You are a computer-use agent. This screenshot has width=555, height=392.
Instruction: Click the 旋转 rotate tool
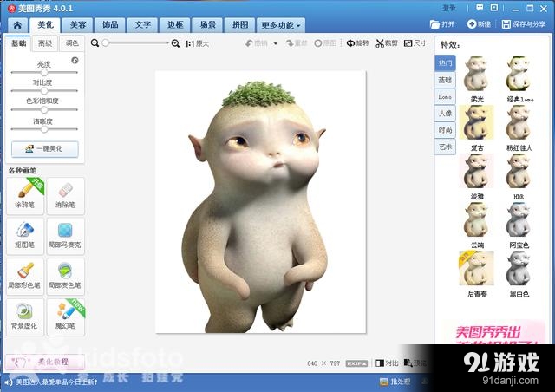click(357, 43)
